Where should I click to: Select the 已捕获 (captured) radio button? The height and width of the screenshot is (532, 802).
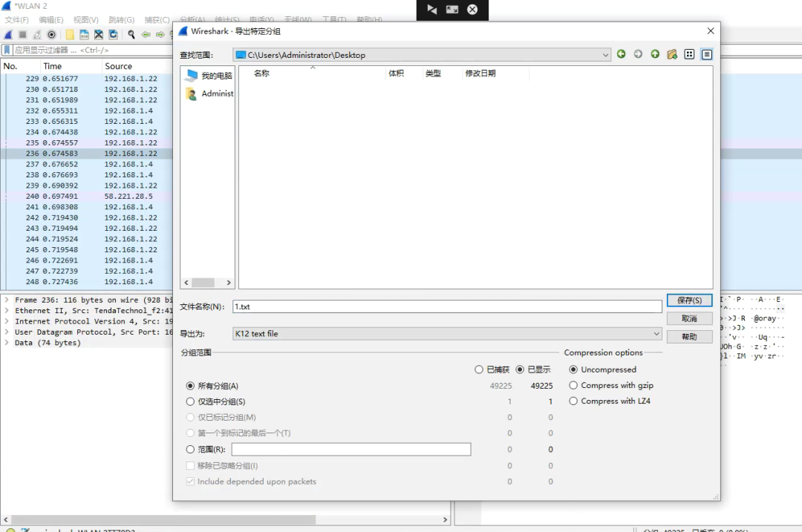479,370
